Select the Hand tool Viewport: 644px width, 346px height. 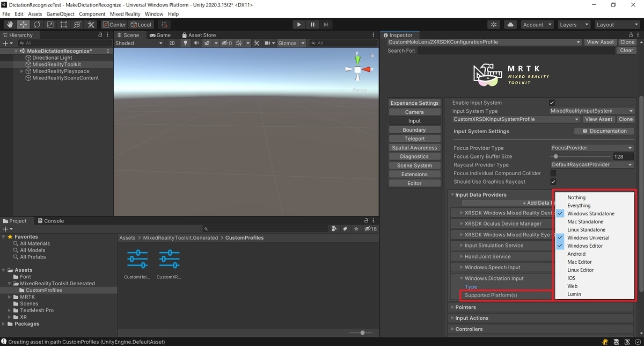10,25
